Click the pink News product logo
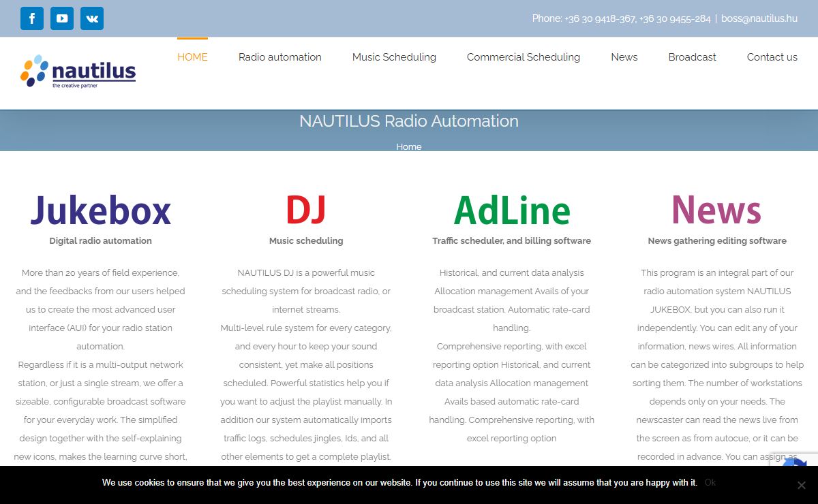Viewport: 818px width, 504px height. (x=716, y=210)
